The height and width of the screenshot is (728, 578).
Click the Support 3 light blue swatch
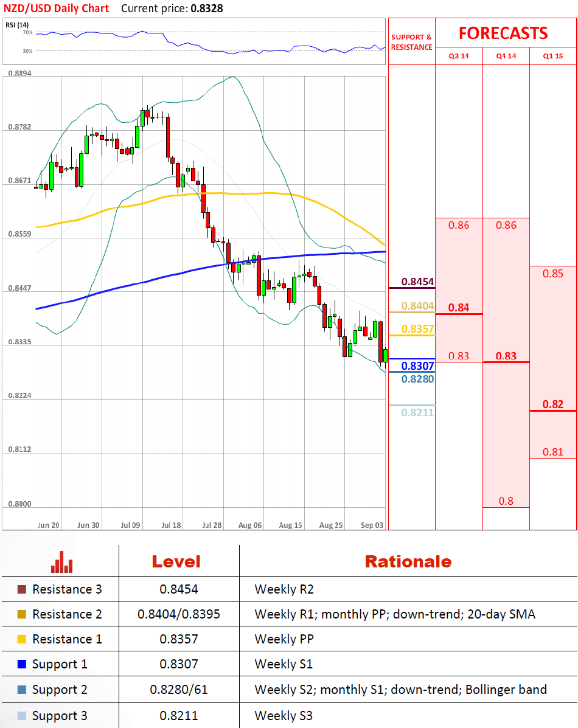(x=22, y=715)
